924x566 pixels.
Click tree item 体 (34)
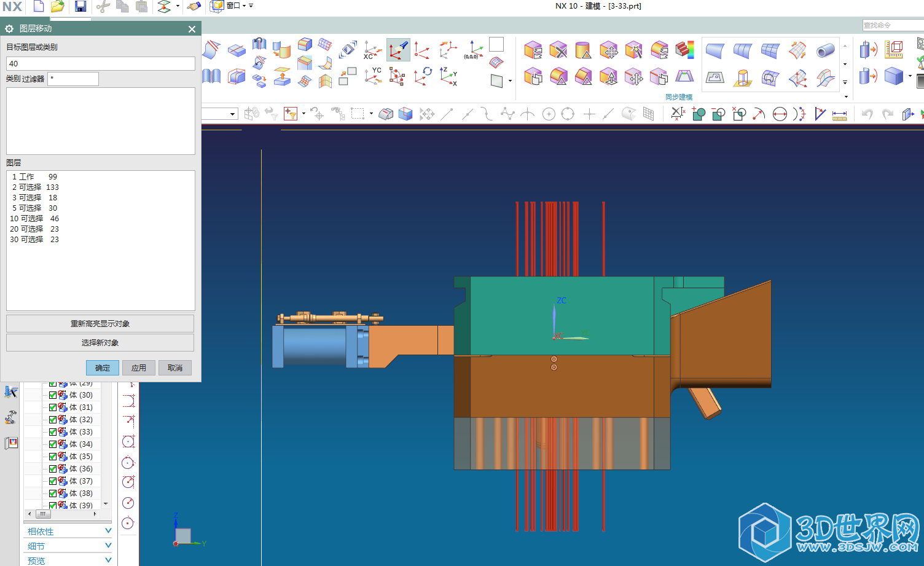point(81,444)
